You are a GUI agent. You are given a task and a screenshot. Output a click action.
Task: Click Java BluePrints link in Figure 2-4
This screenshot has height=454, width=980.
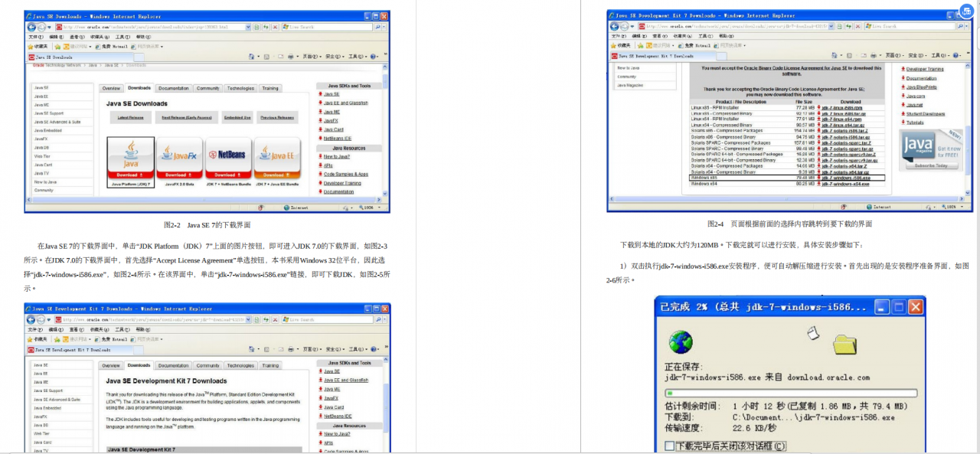[x=922, y=87]
